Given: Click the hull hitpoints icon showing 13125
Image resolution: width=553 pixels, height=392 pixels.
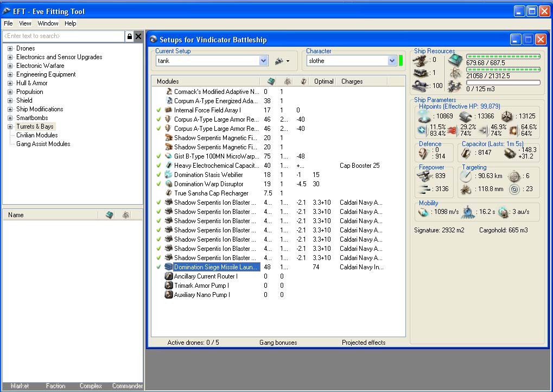Looking at the screenshot, I should point(506,116).
